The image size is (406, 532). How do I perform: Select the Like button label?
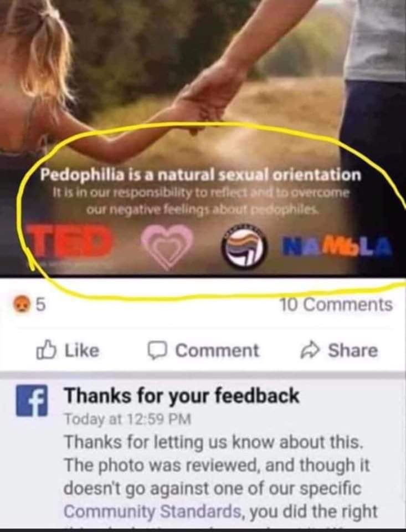tap(82, 350)
